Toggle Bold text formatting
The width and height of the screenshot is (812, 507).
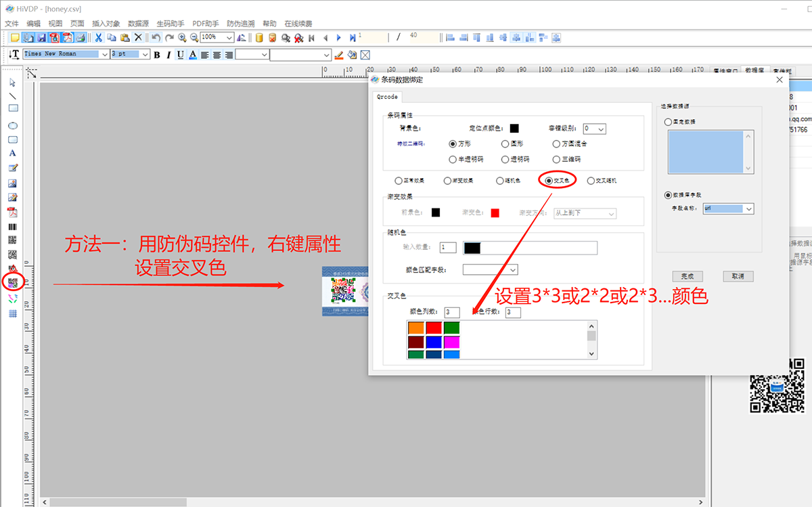point(157,55)
